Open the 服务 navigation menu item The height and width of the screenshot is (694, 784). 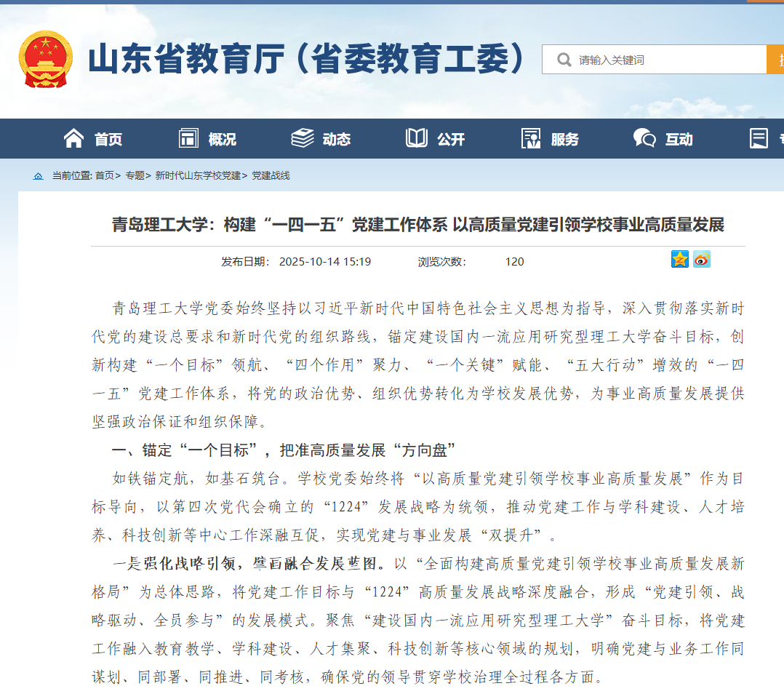pos(564,139)
